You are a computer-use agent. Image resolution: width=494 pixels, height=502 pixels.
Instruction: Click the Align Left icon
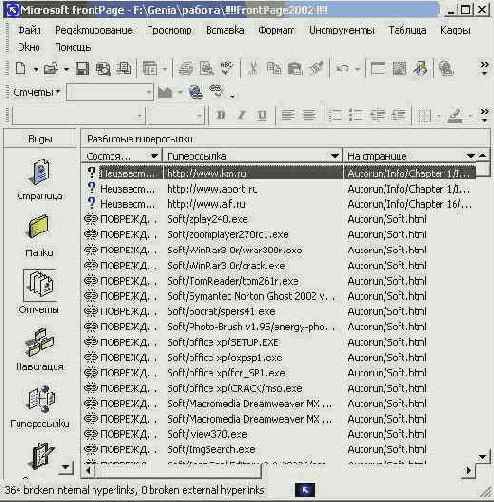pos(288,115)
